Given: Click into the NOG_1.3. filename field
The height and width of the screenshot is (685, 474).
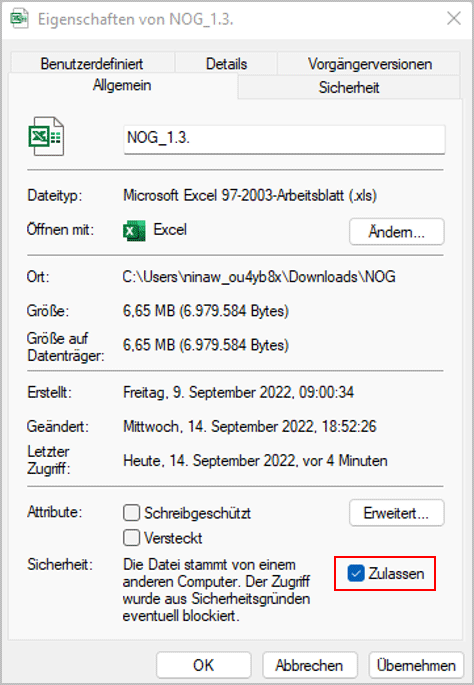Looking at the screenshot, I should click(284, 139).
